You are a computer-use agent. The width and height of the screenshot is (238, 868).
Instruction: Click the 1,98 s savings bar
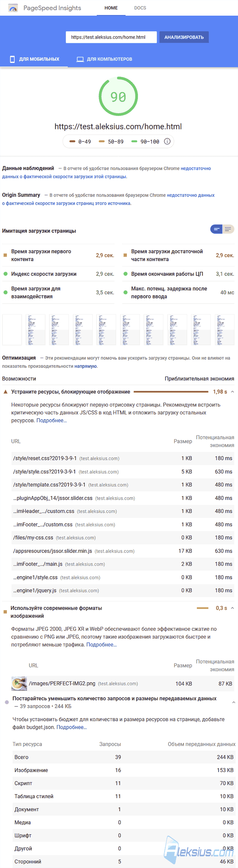pyautogui.click(x=171, y=392)
